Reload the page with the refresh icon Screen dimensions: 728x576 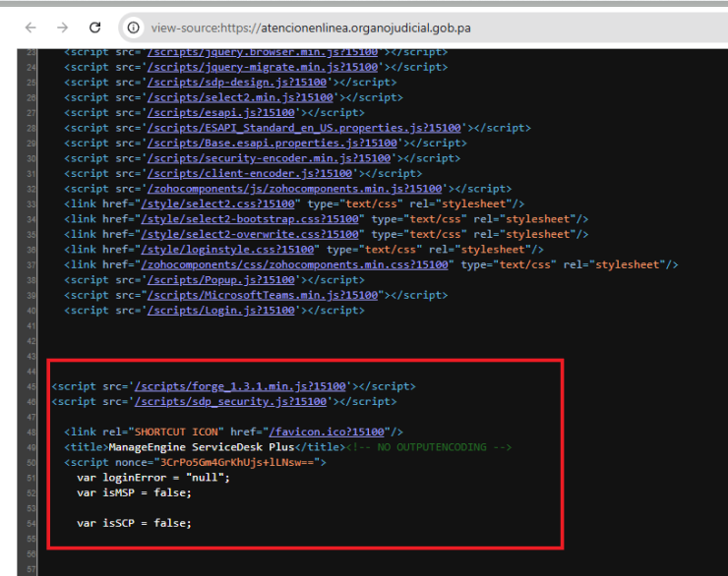coord(94,28)
